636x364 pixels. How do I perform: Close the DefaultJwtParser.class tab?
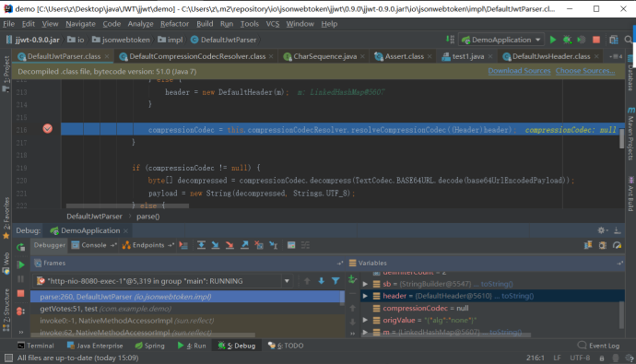107,56
